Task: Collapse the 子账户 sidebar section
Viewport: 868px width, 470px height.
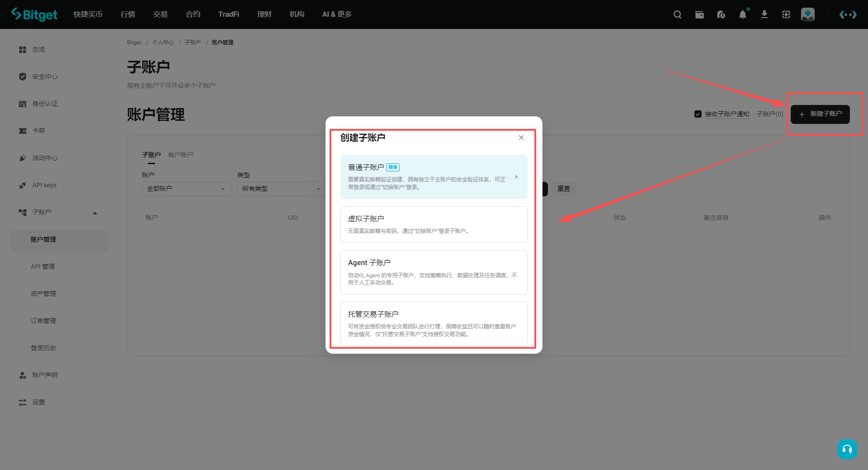Action: coord(95,213)
